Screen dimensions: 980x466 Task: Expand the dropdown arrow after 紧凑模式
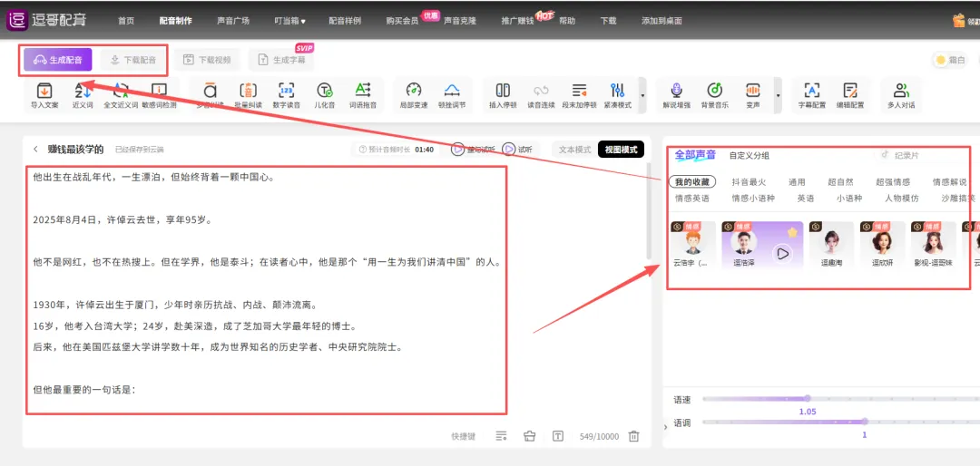pyautogui.click(x=643, y=94)
